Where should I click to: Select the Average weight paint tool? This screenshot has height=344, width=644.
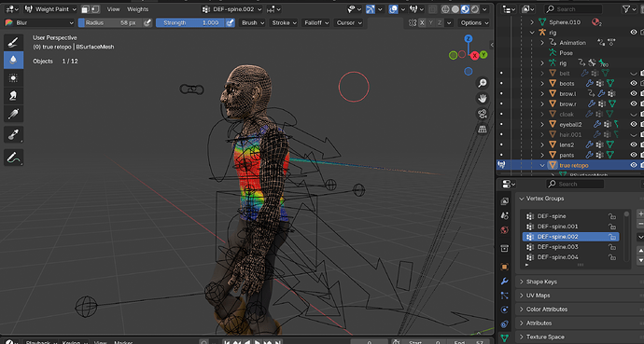click(13, 78)
